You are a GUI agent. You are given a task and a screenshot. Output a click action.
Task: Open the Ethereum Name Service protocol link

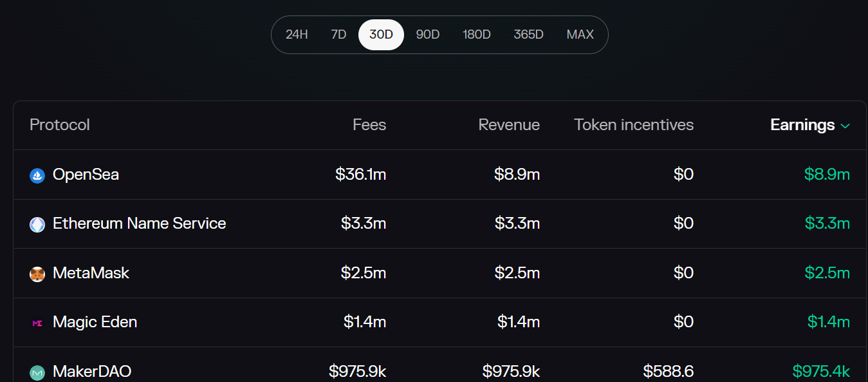click(x=139, y=224)
